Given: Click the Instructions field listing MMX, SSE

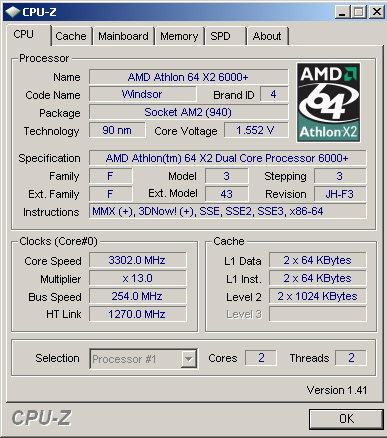Looking at the screenshot, I should [x=228, y=211].
